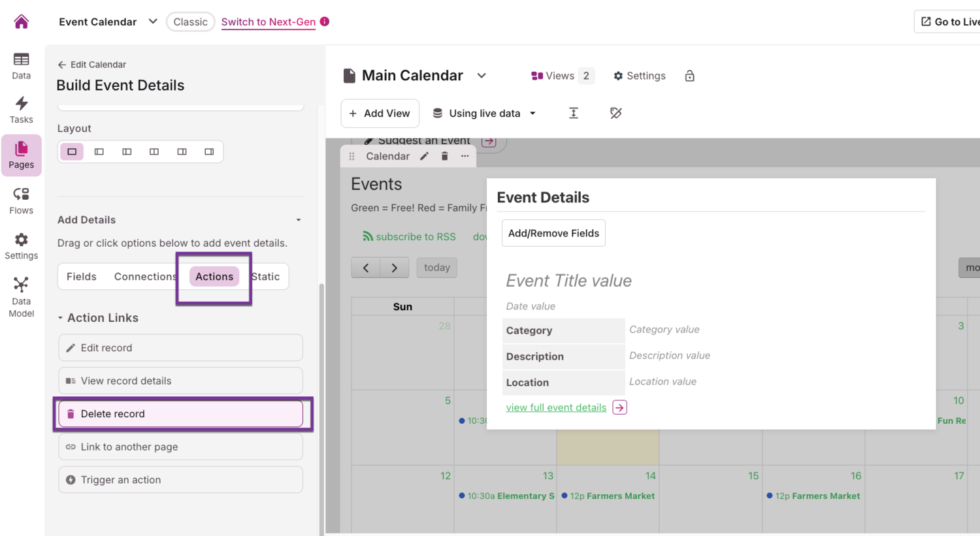Toggle Classic mode pill button

click(190, 22)
